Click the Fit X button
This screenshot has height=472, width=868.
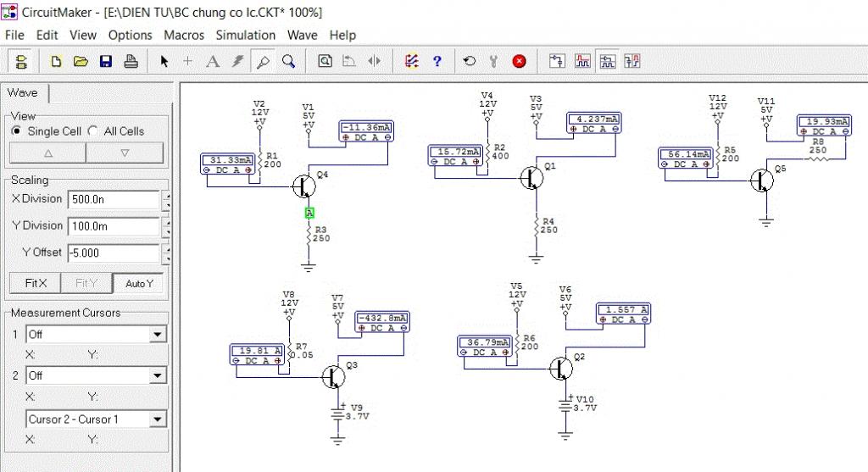pos(36,283)
